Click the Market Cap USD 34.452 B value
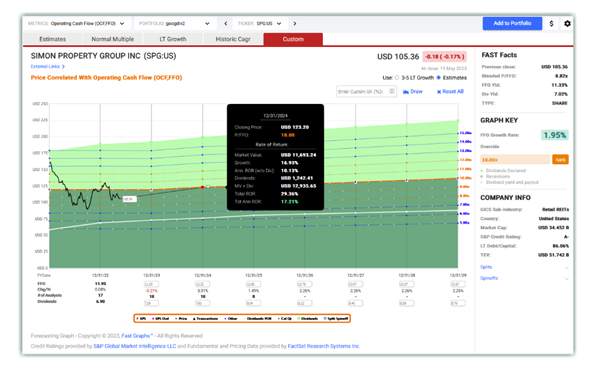Image resolution: width=592 pixels, height=368 pixels. coord(553,228)
